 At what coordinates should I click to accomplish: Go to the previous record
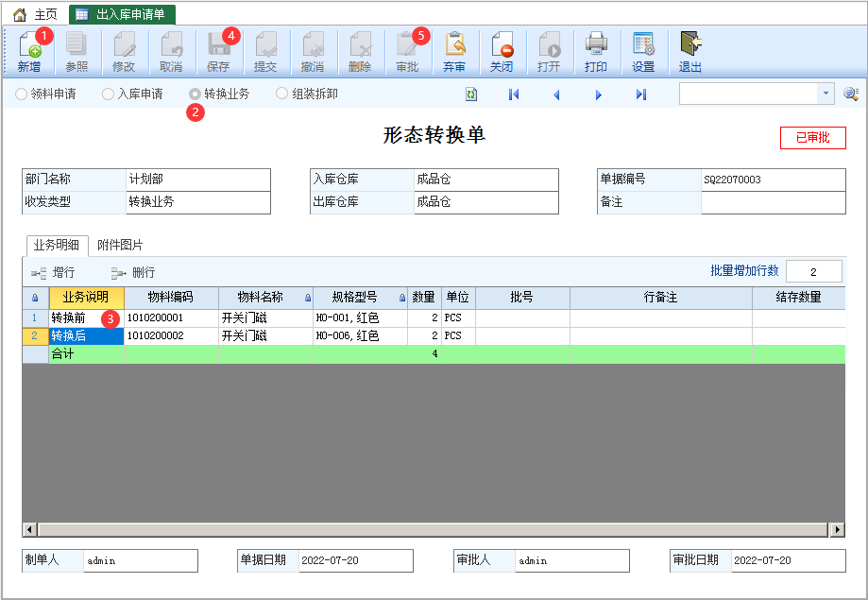[x=556, y=94]
